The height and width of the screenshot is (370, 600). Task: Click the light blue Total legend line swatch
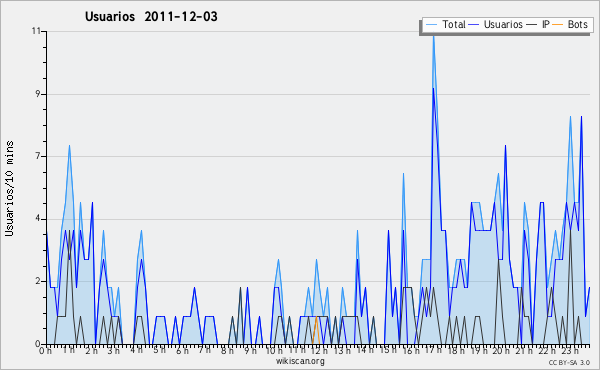click(431, 25)
